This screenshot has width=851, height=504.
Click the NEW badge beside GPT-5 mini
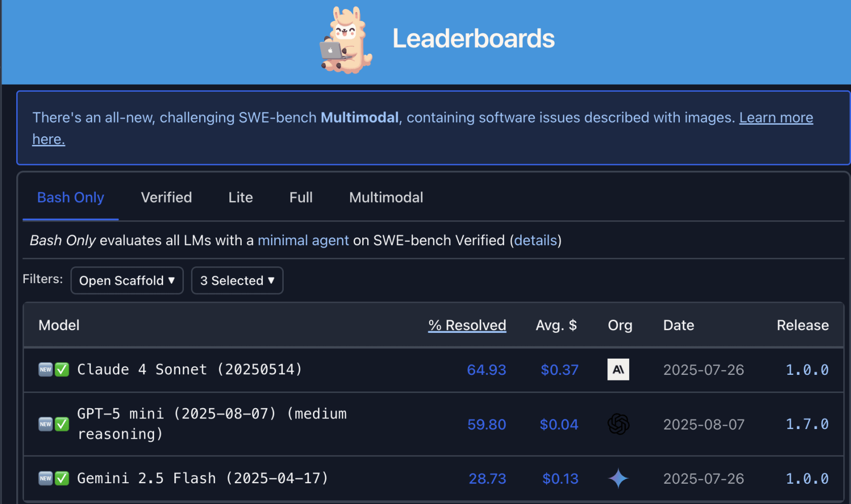[x=46, y=424]
